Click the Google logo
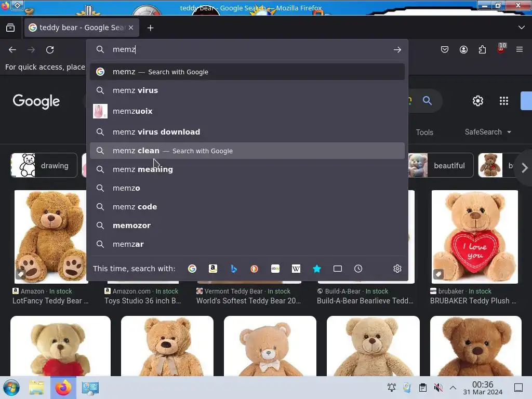The height and width of the screenshot is (399, 532). (36, 101)
